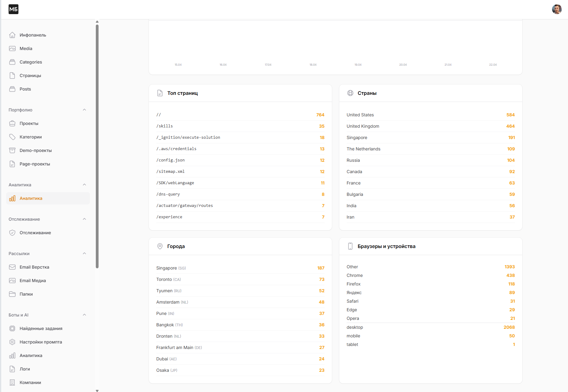The height and width of the screenshot is (392, 568).
Task: Click the sidebar vertical scrollbar
Action: tap(97, 146)
